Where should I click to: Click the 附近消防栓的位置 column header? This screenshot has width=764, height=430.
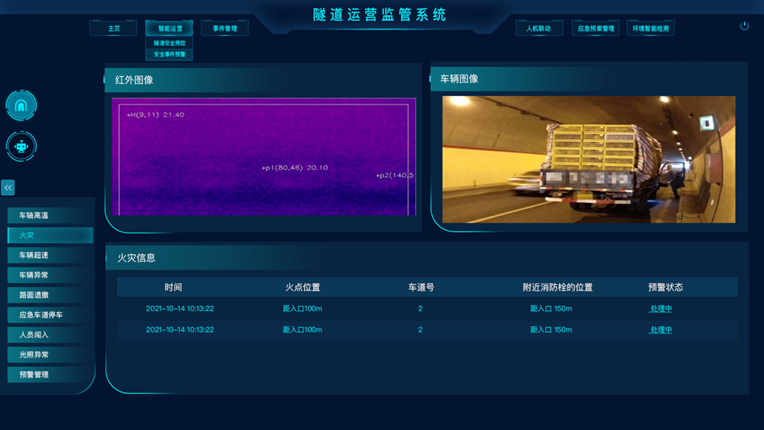tap(557, 287)
